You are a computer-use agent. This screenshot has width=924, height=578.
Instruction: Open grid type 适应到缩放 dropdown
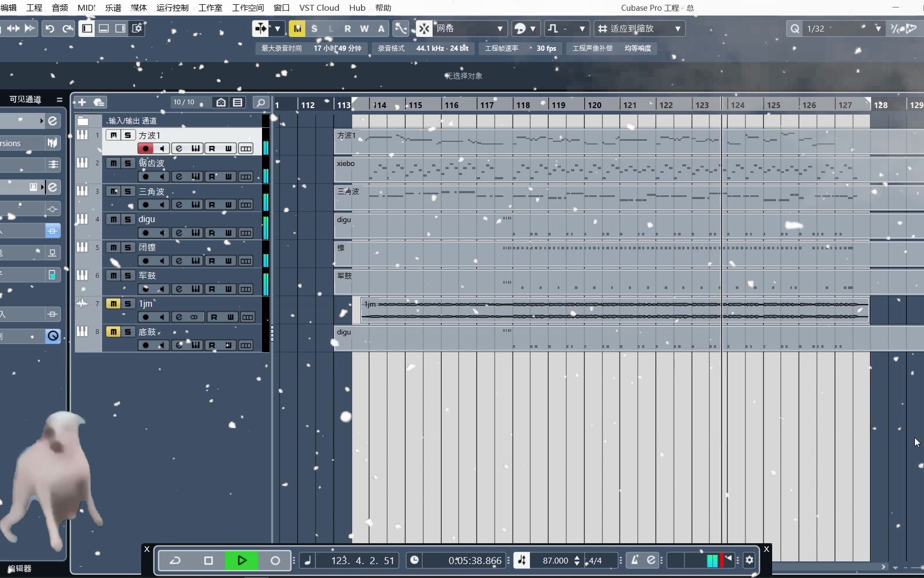(639, 29)
